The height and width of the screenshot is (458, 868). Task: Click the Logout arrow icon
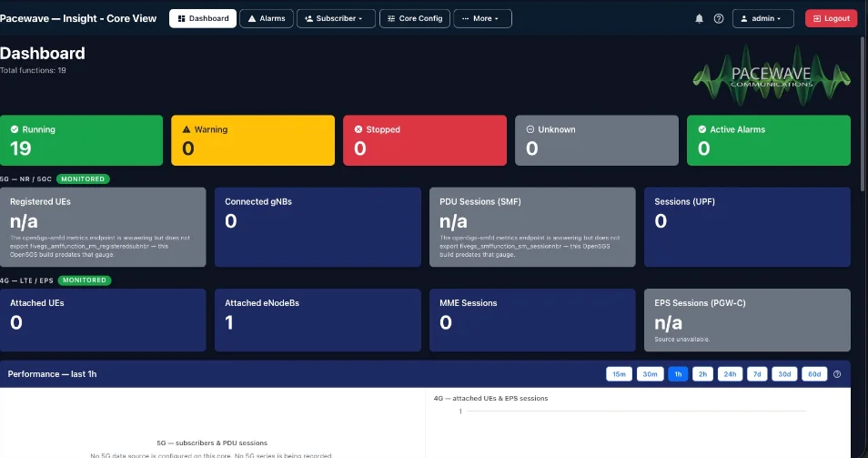[817, 18]
